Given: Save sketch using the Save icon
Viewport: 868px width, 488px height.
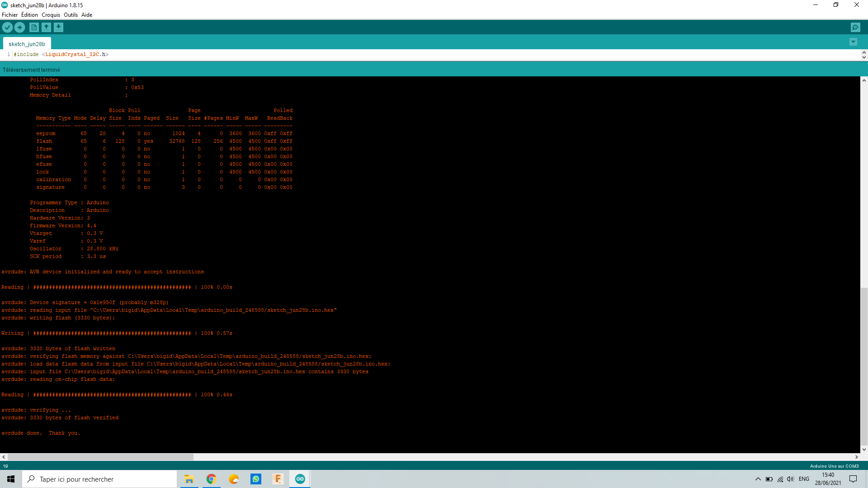Looking at the screenshot, I should [x=59, y=28].
